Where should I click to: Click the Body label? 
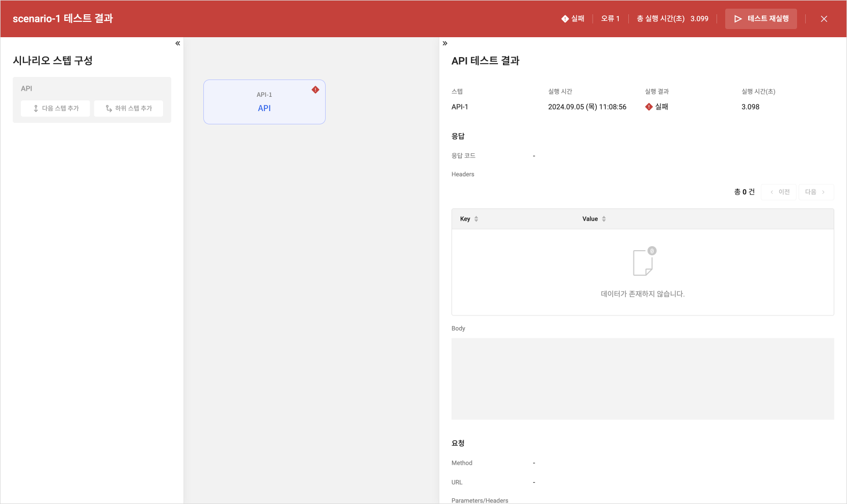tap(458, 329)
